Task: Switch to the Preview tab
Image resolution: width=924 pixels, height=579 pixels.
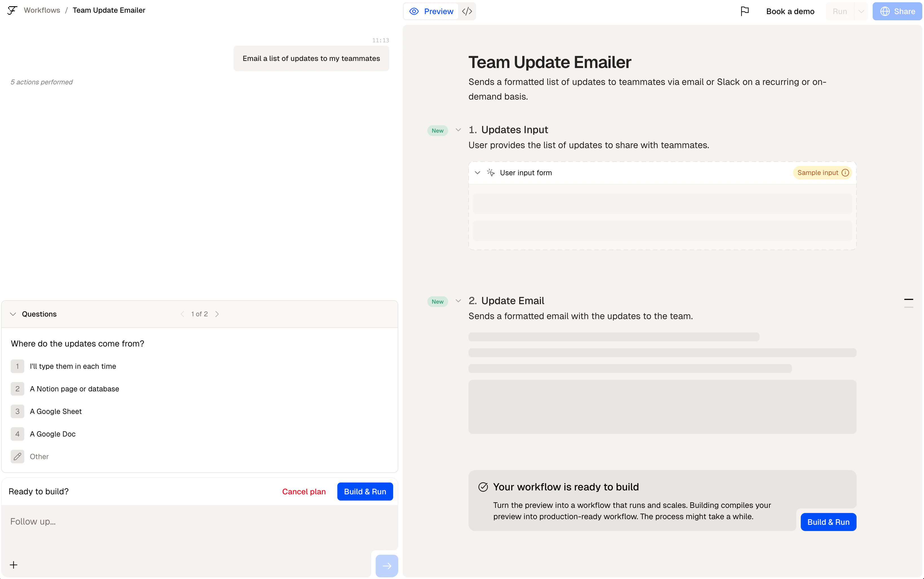Action: [431, 12]
